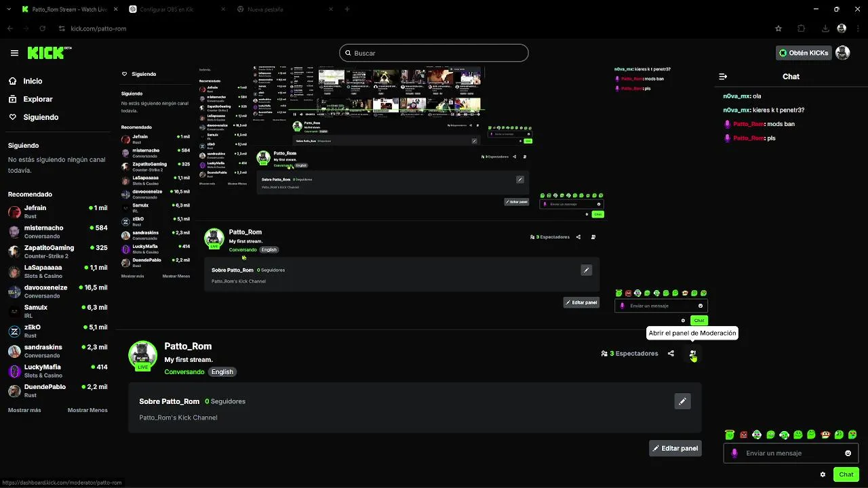Open the emoji picker in the message box
The height and width of the screenshot is (488, 868).
click(x=848, y=453)
